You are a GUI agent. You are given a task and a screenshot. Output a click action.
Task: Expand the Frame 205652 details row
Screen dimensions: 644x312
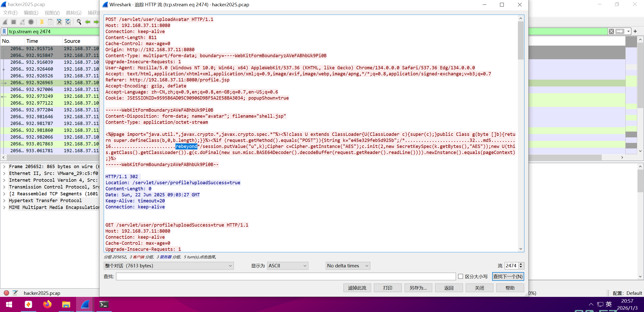[x=4, y=167]
